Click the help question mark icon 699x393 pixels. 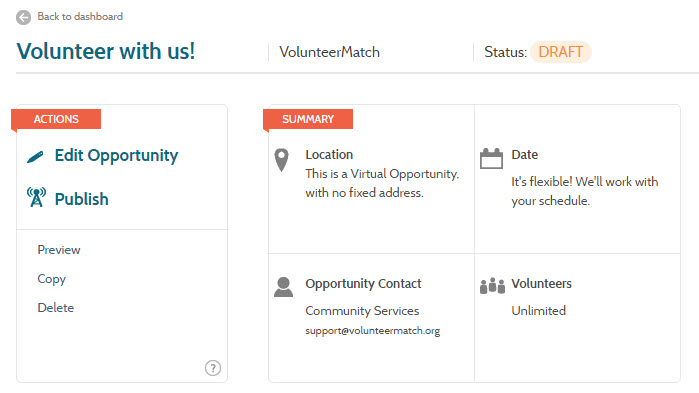pos(213,368)
